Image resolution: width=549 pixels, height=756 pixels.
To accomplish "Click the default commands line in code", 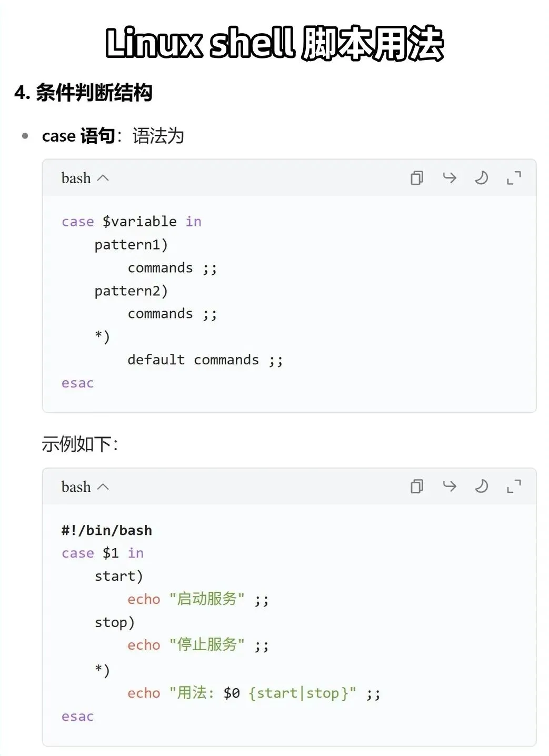I will [x=205, y=360].
